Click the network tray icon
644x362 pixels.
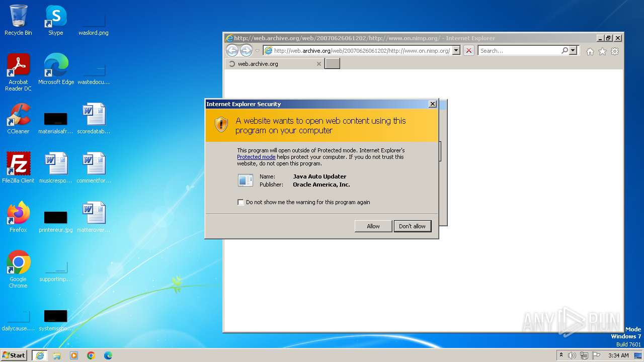584,355
